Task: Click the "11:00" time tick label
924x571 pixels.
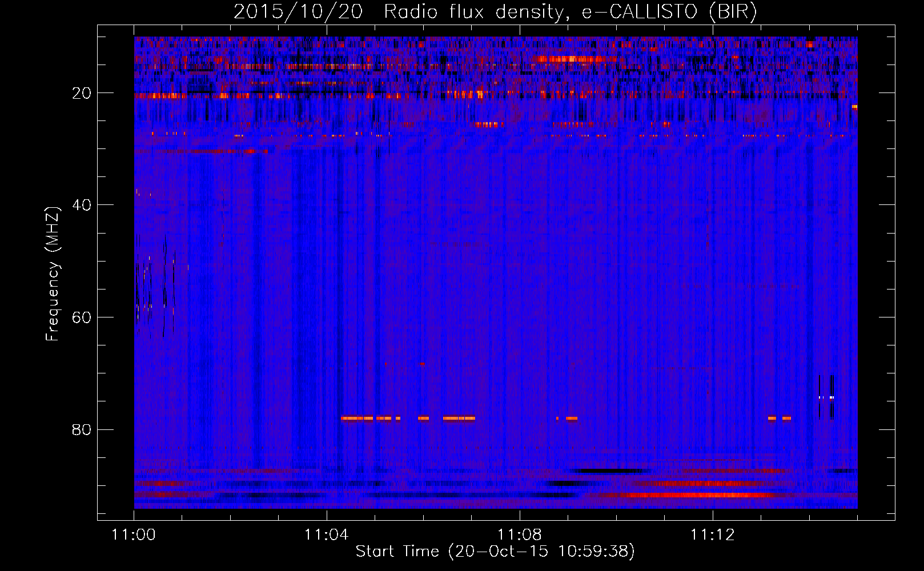Action: [x=134, y=535]
